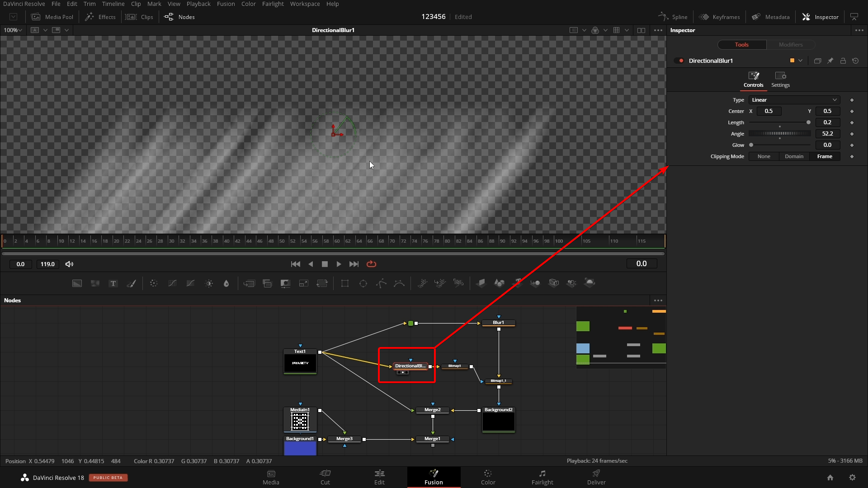Screen dimensions: 868x488
Task: Add a pEmitter particle node
Action: [423, 283]
